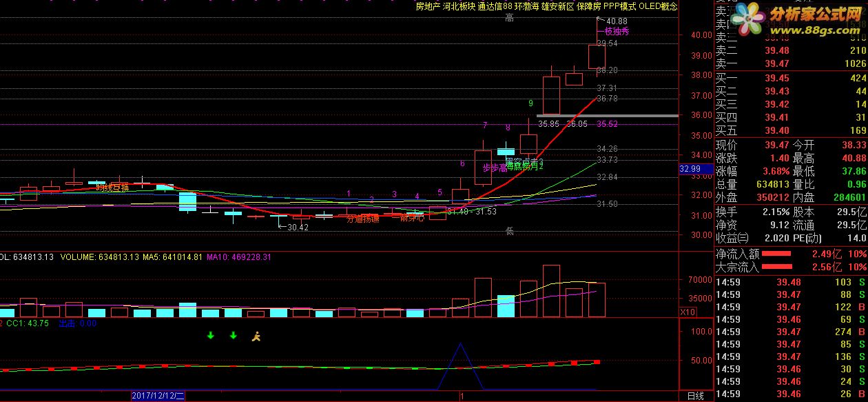Click the VOLUME: 634813.13 indicator label

[99, 257]
